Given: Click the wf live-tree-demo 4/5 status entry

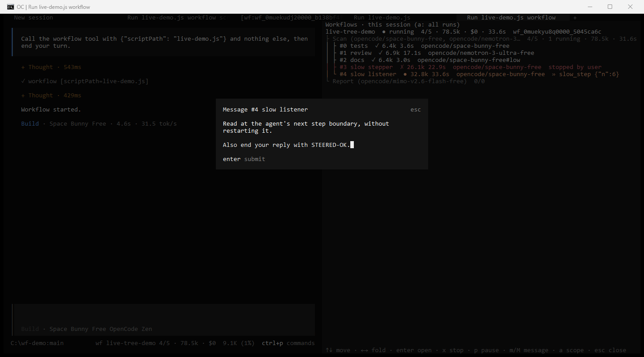Looking at the screenshot, I should tap(156, 343).
